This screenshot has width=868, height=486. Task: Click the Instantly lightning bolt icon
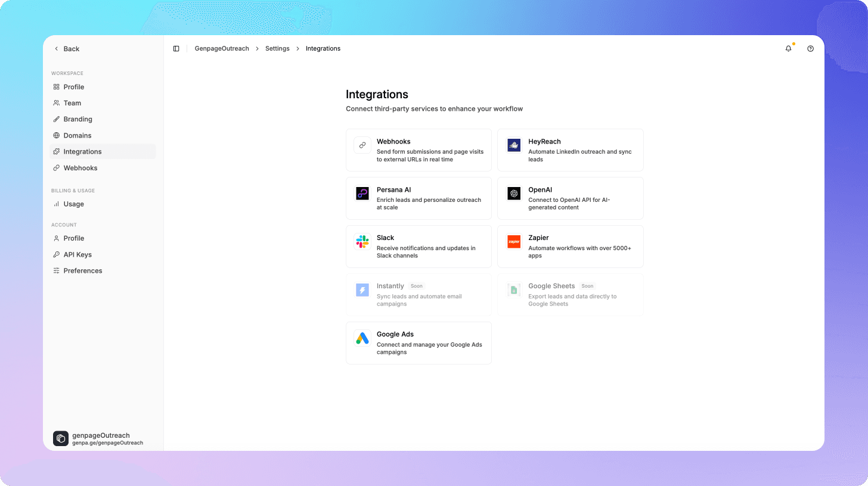pos(362,290)
